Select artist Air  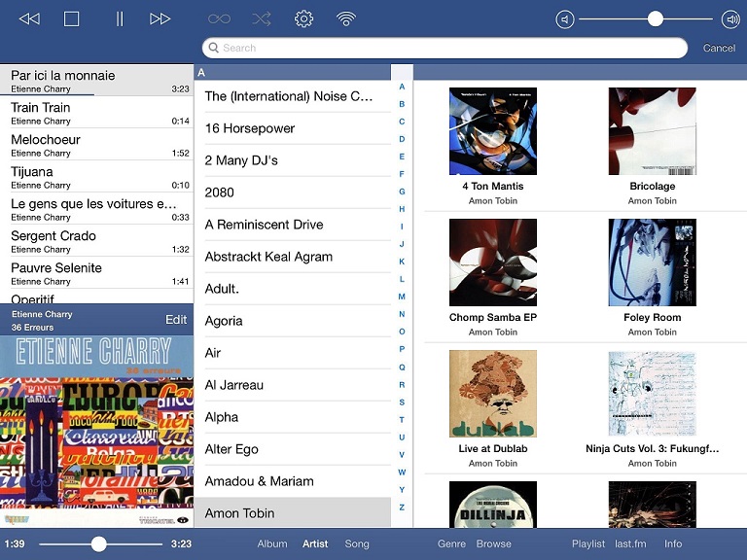tap(293, 353)
